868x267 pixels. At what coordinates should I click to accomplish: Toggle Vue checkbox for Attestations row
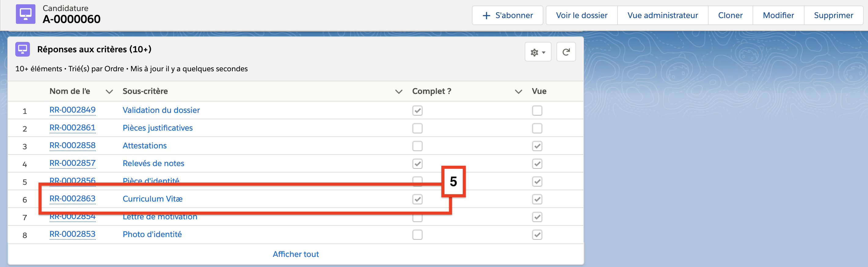[537, 146]
